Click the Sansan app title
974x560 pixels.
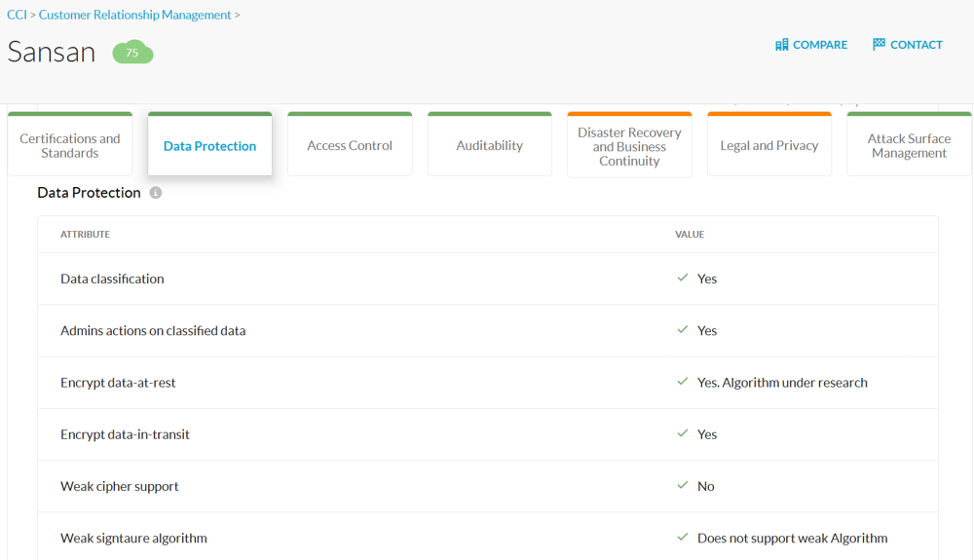pos(52,53)
